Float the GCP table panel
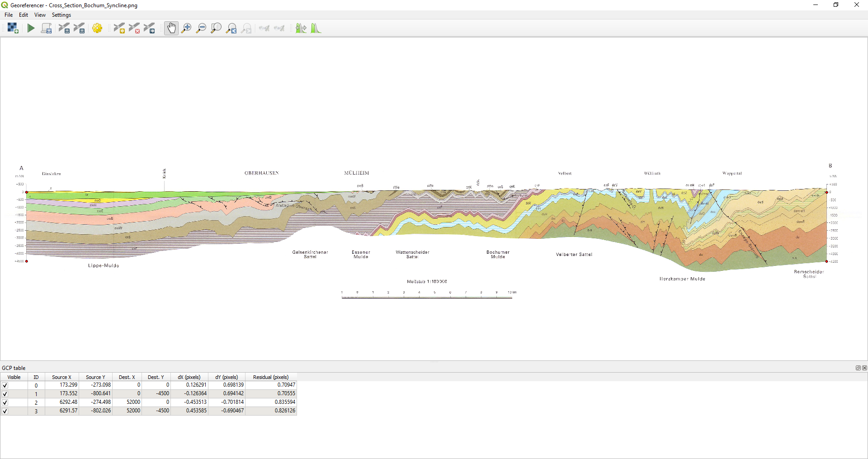Image resolution: width=868 pixels, height=459 pixels. pos(858,368)
